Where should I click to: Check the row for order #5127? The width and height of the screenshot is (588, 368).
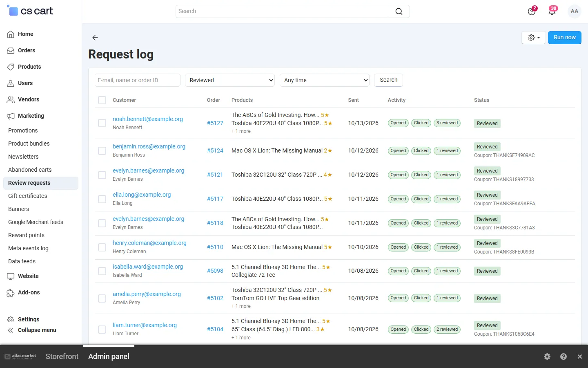(x=102, y=123)
